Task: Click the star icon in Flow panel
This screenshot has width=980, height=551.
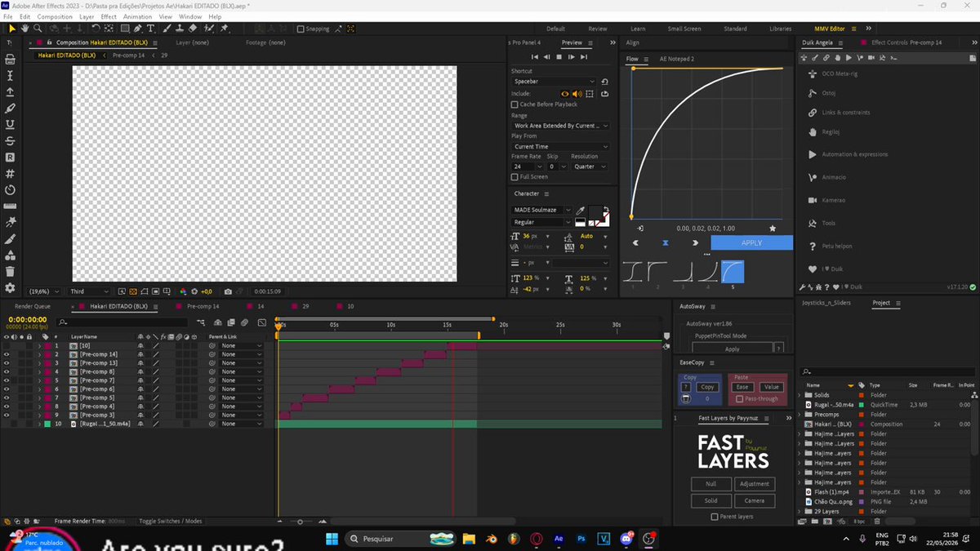Action: [x=773, y=229]
